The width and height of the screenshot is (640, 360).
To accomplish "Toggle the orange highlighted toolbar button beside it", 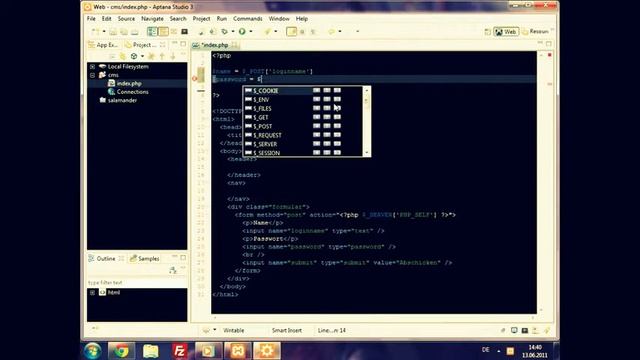I will tap(163, 31).
